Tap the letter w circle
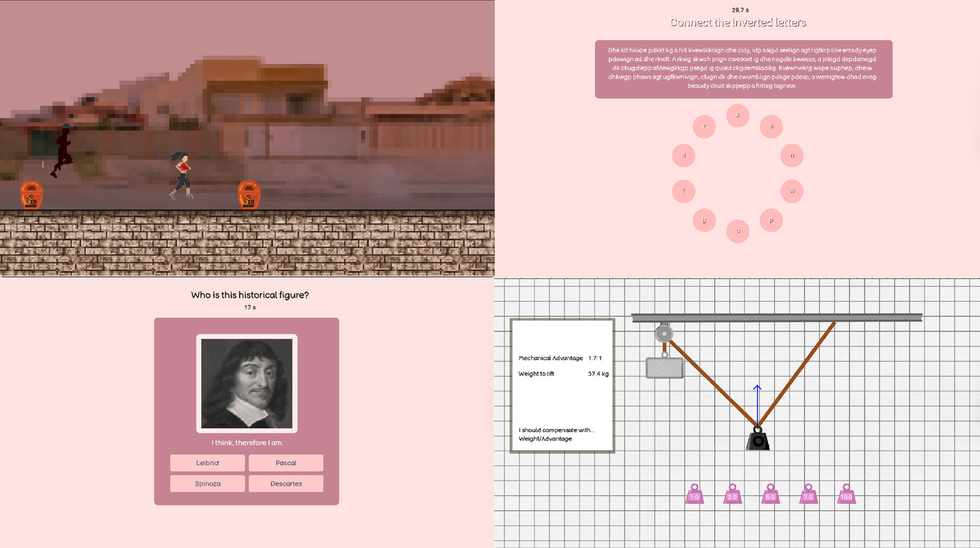Screen dimensions: 980x548 (x=792, y=191)
